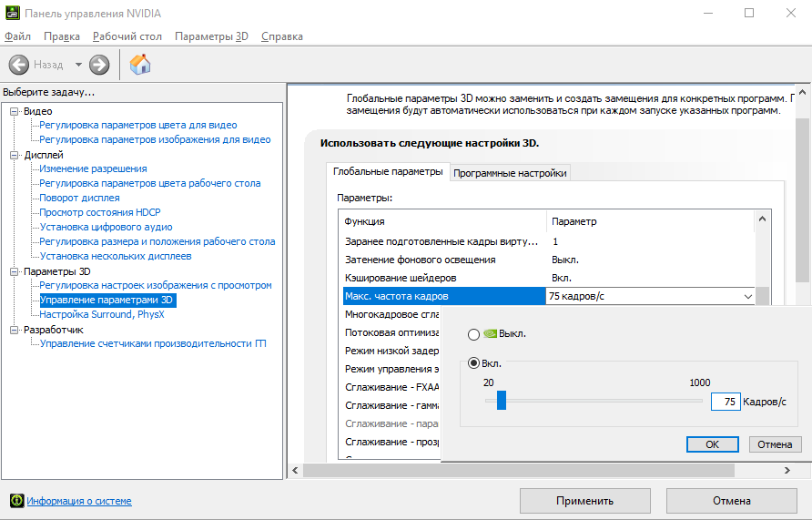
Task: Click the Forward arrow navigation icon
Action: (x=99, y=65)
